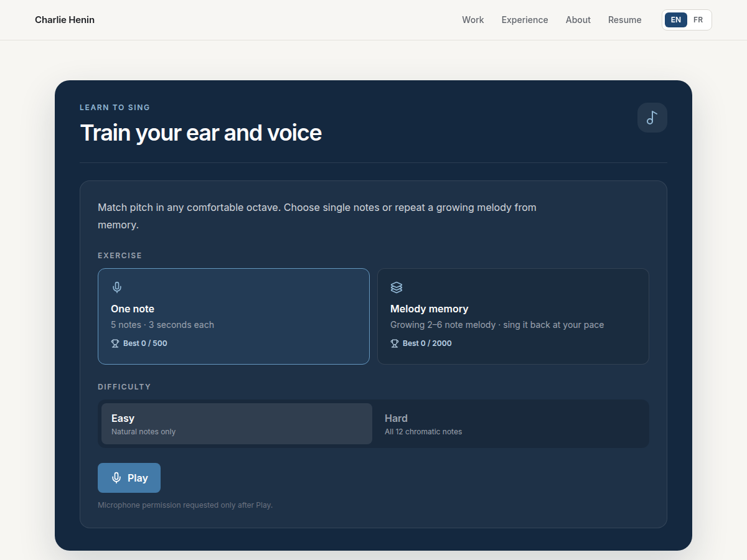Open the Work nav link

473,20
